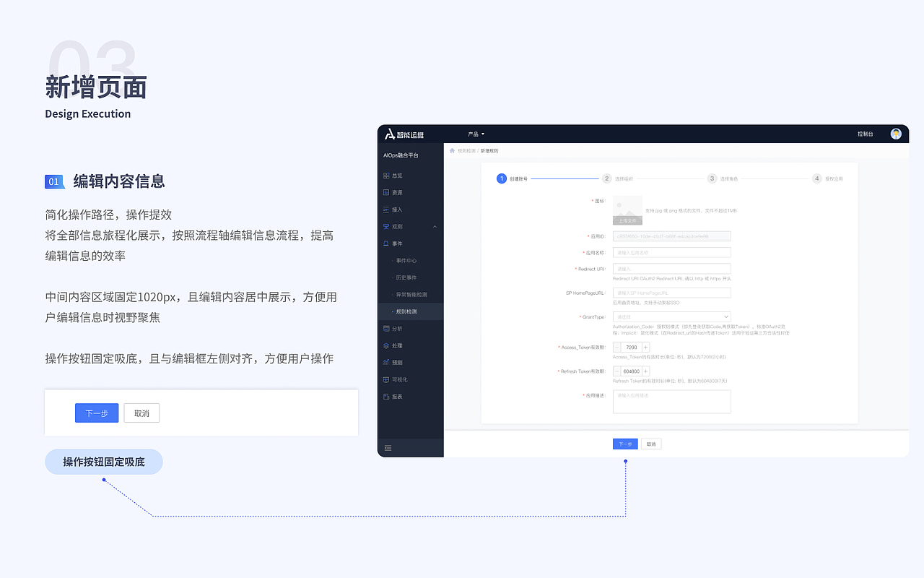Image resolution: width=924 pixels, height=578 pixels.
Task: Open the GrantType select dropdown
Action: 672,317
